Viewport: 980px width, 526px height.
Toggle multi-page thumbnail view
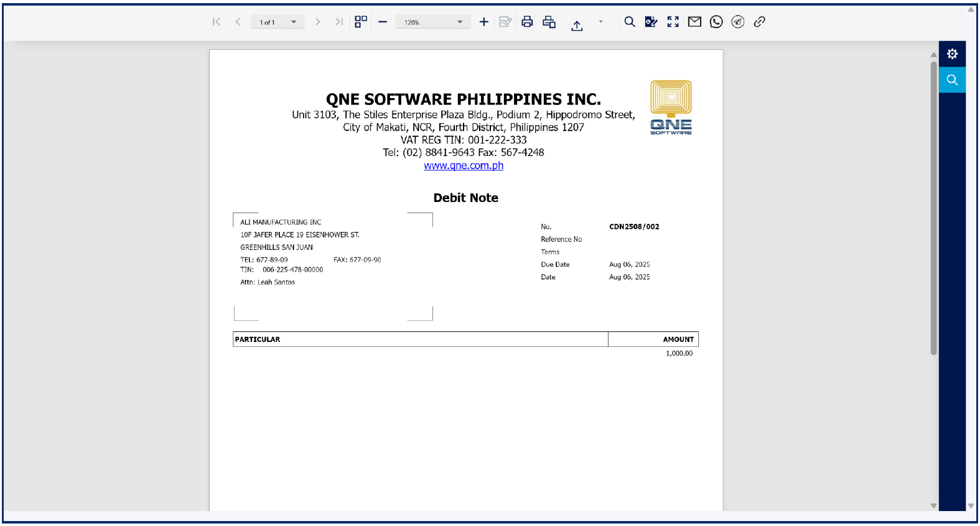point(361,22)
